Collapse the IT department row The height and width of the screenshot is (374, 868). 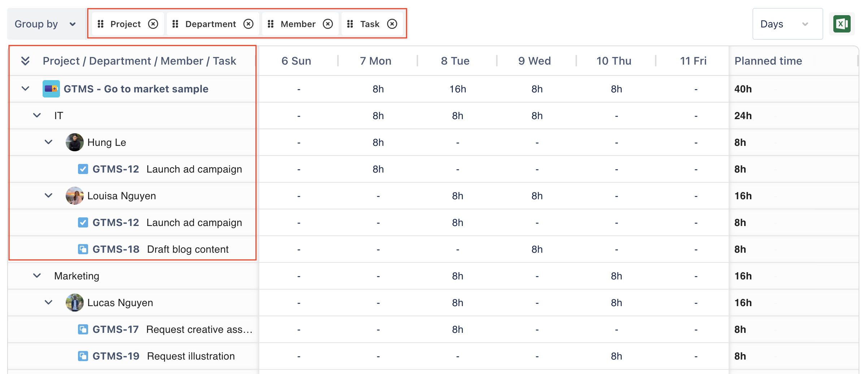[x=37, y=116]
